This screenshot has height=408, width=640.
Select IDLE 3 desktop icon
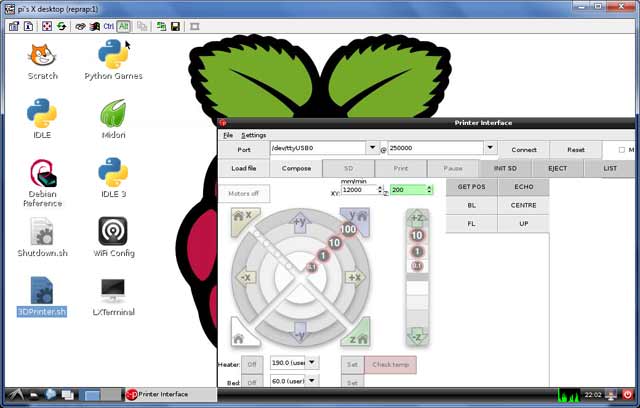tap(113, 178)
